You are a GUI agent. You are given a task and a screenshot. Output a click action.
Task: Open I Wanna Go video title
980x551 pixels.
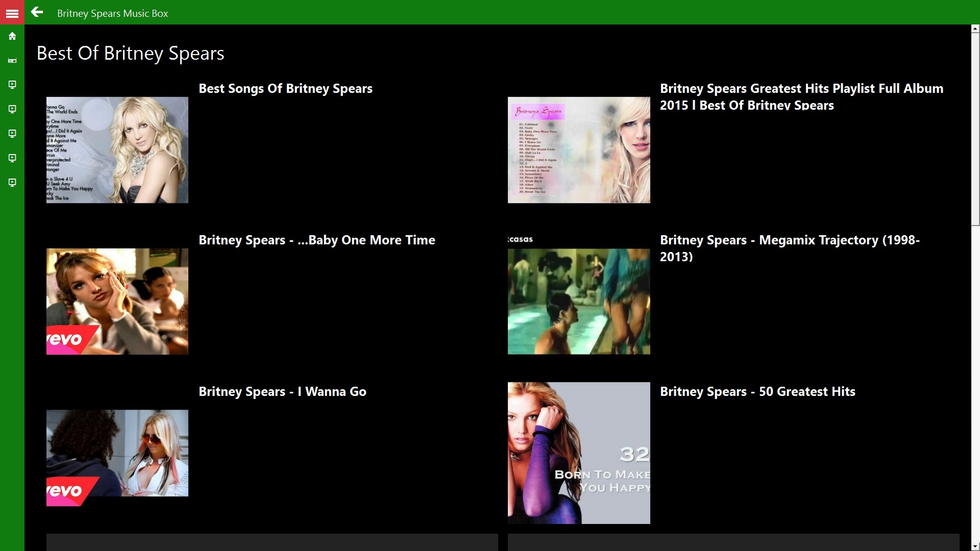click(282, 392)
